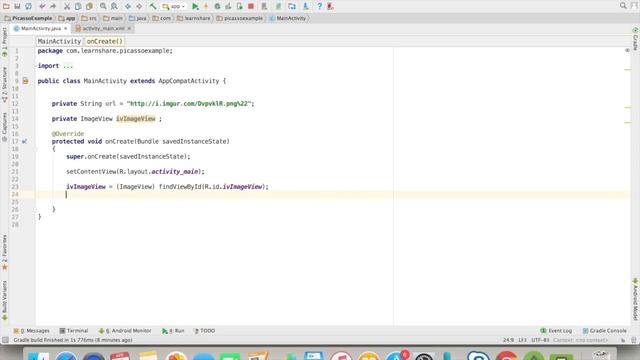Click the MainActivity class navigation crumb
Viewport: 640px width, 360px height.
(x=59, y=41)
